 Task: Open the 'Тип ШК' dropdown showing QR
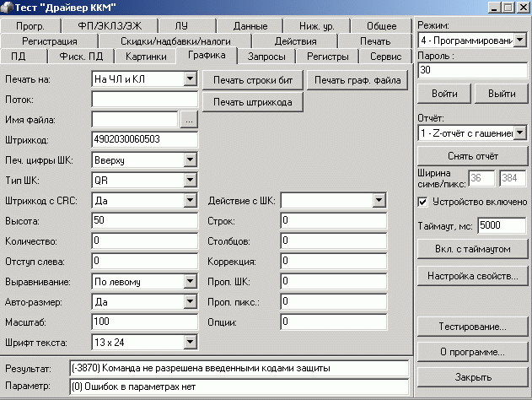(190, 181)
